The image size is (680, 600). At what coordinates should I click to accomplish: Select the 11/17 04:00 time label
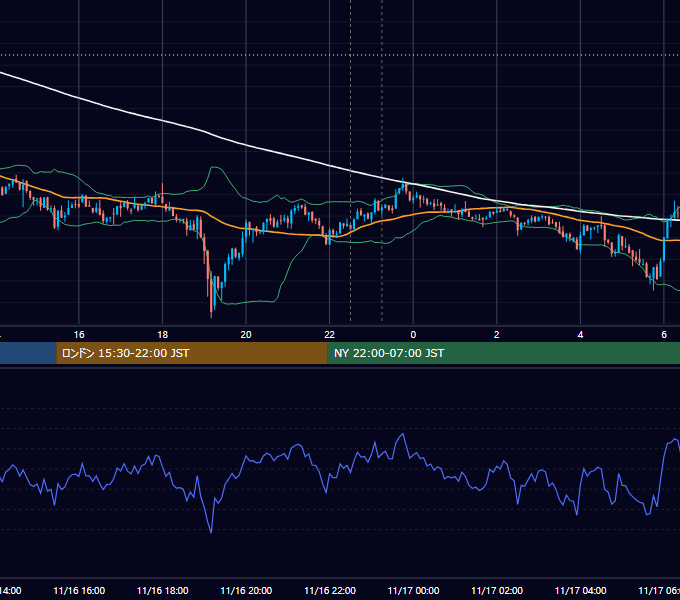point(580,590)
